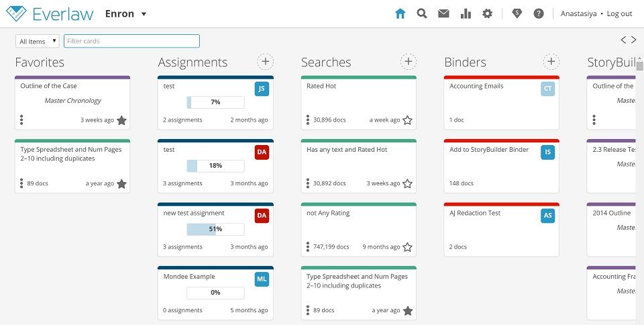Open the Accounting Emails binder
Viewport: 644px width, 325px height.
point(476,87)
